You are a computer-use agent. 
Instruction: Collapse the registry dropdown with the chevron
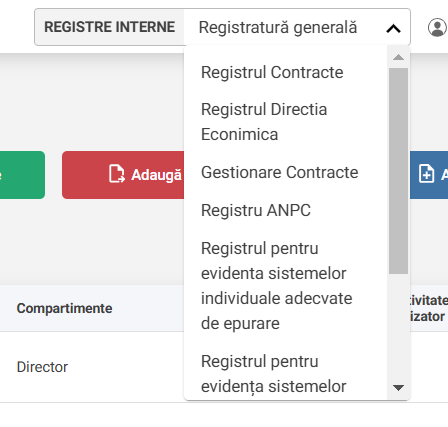(x=393, y=28)
